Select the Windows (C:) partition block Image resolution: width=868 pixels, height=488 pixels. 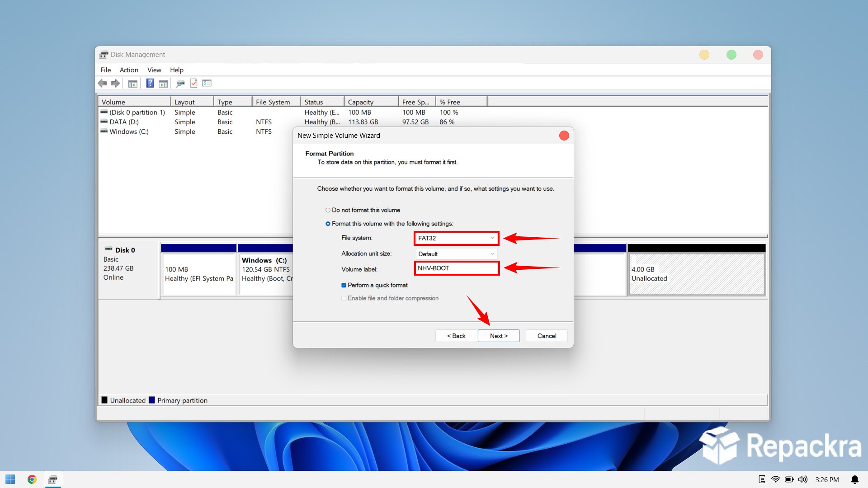(x=267, y=274)
